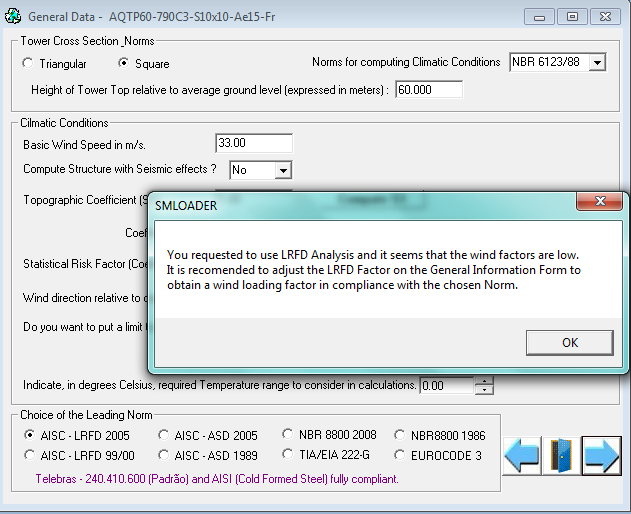
Task: Open the climatic norms NBR 6123/88 dropdown
Action: tap(597, 63)
